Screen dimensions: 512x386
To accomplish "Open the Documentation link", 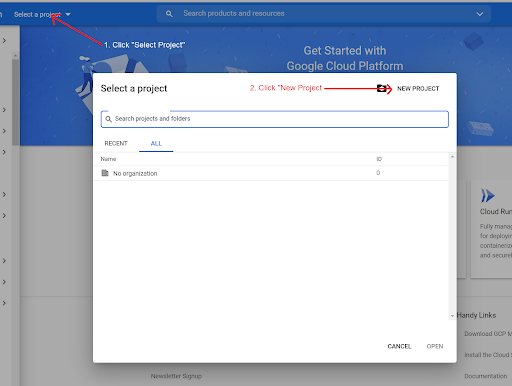I will pyautogui.click(x=486, y=376).
